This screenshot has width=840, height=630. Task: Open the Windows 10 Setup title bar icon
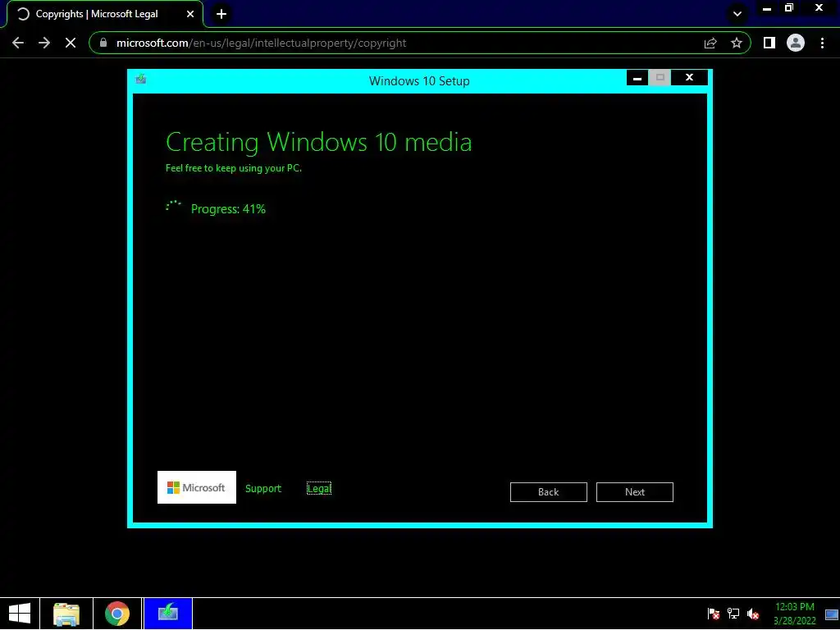tap(141, 80)
